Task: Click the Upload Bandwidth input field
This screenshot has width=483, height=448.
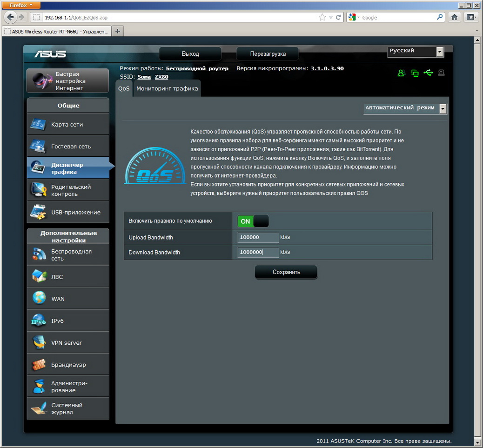Action: (258, 237)
